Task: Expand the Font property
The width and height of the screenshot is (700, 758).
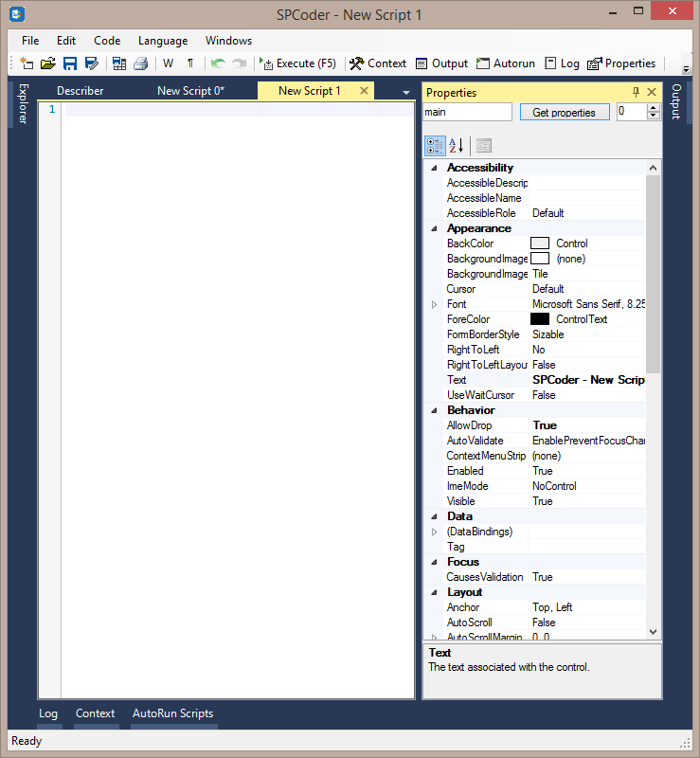Action: 434,304
